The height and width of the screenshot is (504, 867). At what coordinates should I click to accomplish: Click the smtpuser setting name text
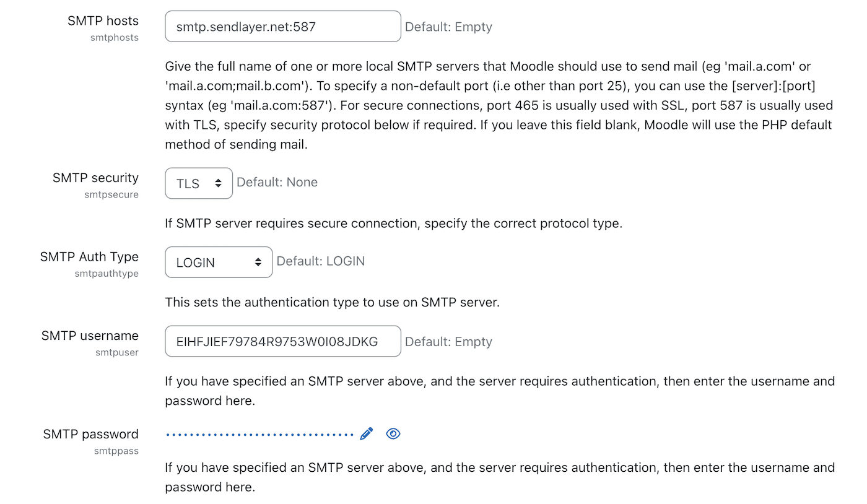click(117, 353)
